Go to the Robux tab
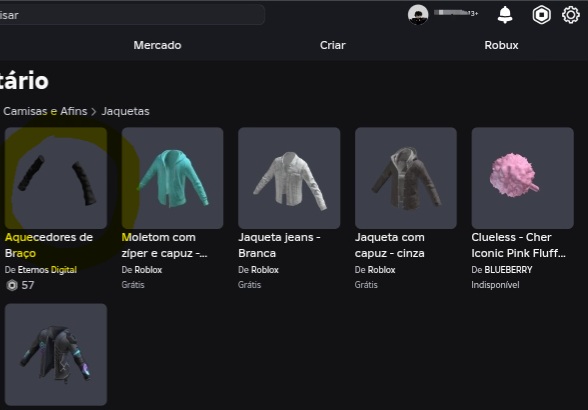This screenshot has width=588, height=410. tap(501, 45)
